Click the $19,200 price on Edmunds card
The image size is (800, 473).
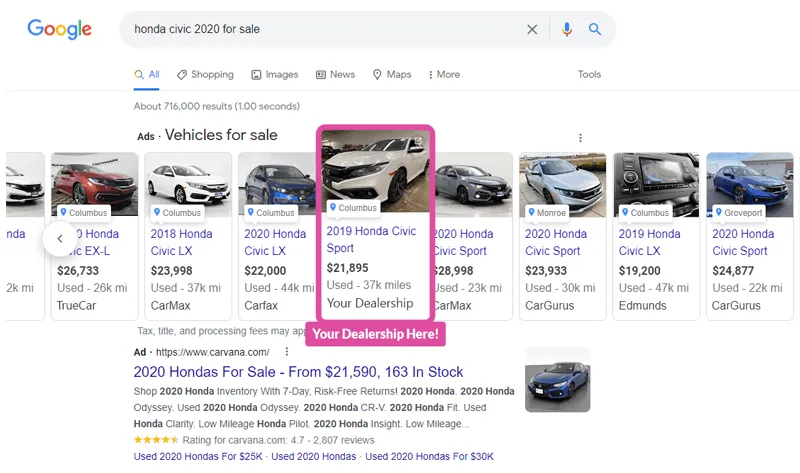pos(639,271)
